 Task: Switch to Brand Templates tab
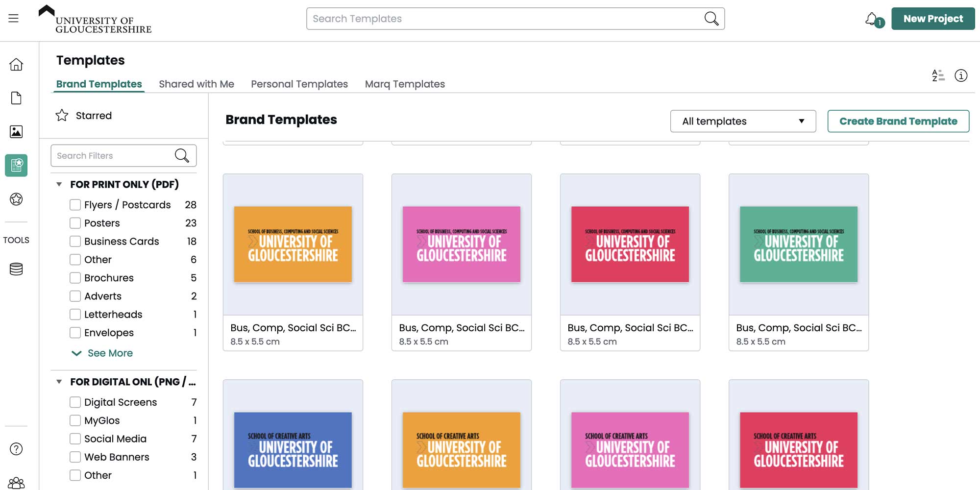(99, 84)
